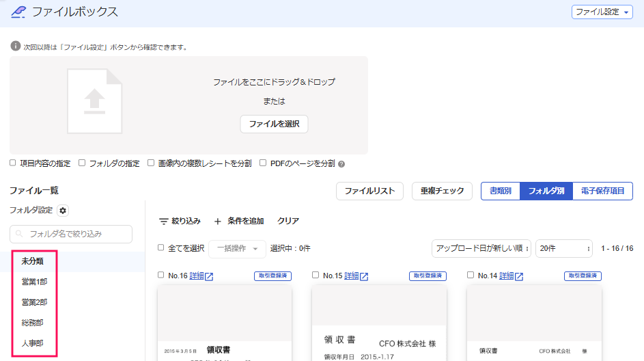
Task: Switch to the 電子保存項目 tab
Action: [602, 191]
